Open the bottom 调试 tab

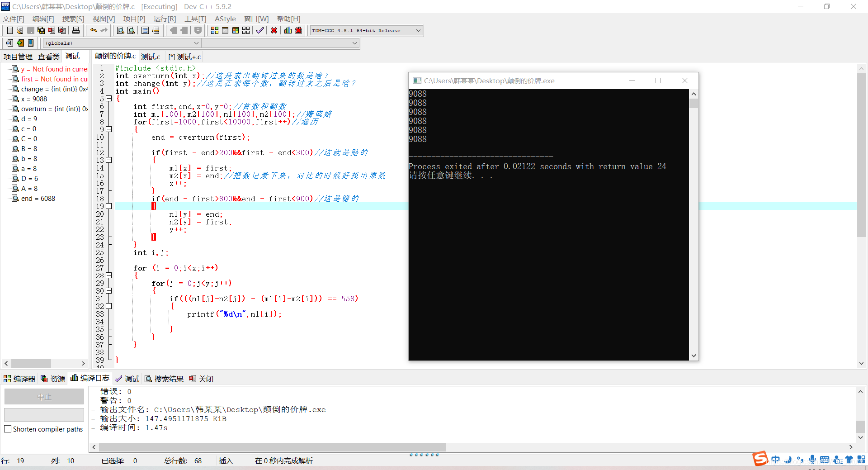pos(127,379)
